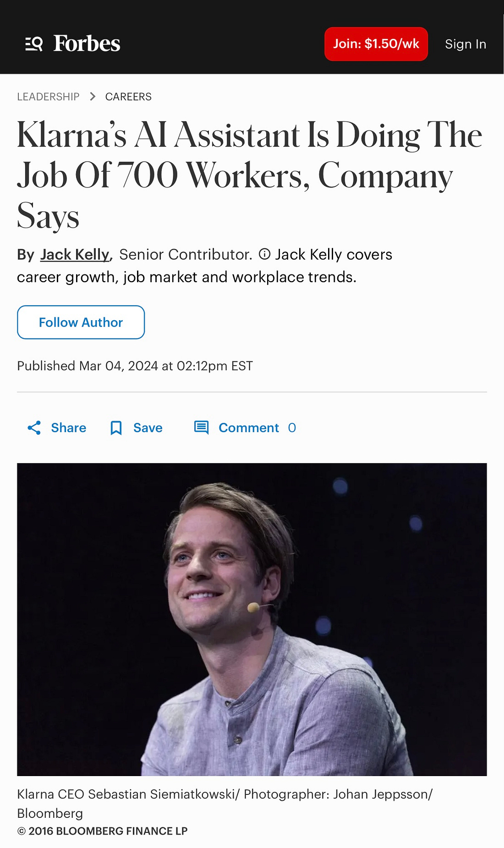Open the Forbes menu search icon

click(34, 44)
